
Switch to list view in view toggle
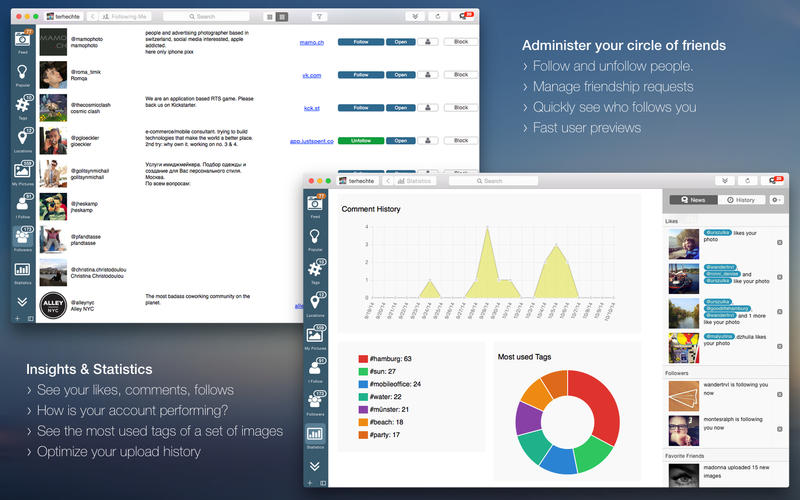point(282,17)
